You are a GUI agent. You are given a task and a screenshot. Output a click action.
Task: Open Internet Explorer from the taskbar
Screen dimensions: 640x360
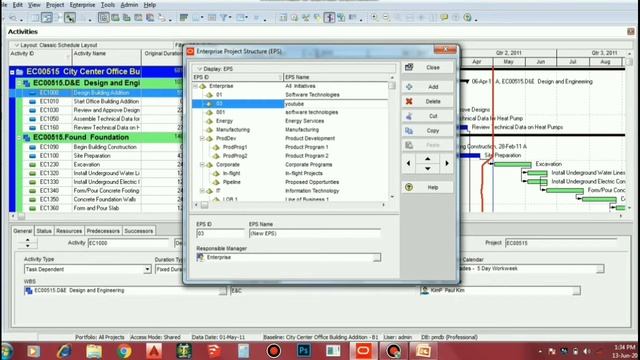64,351
